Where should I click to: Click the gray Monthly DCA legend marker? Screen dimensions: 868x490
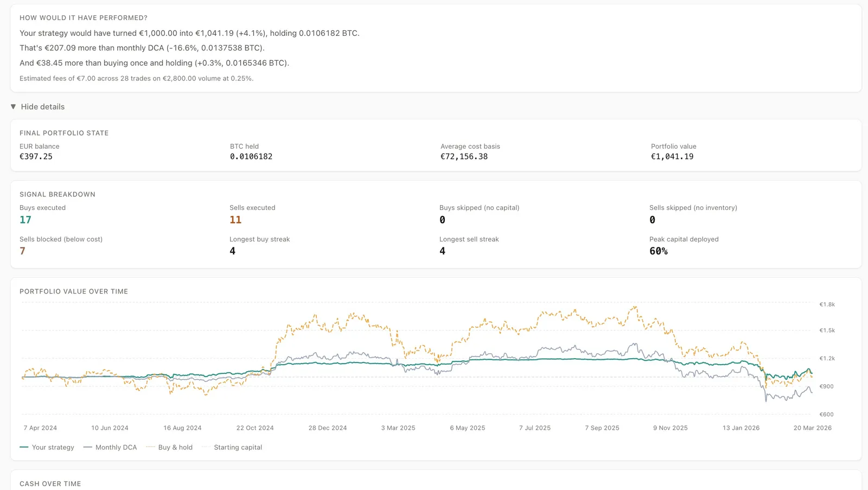(x=87, y=447)
